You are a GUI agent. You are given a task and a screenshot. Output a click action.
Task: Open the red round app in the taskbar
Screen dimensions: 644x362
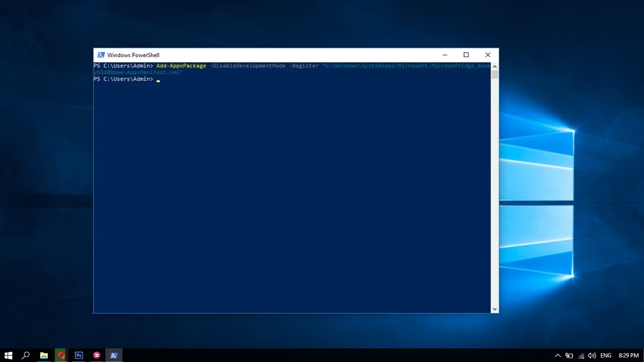tap(96, 356)
